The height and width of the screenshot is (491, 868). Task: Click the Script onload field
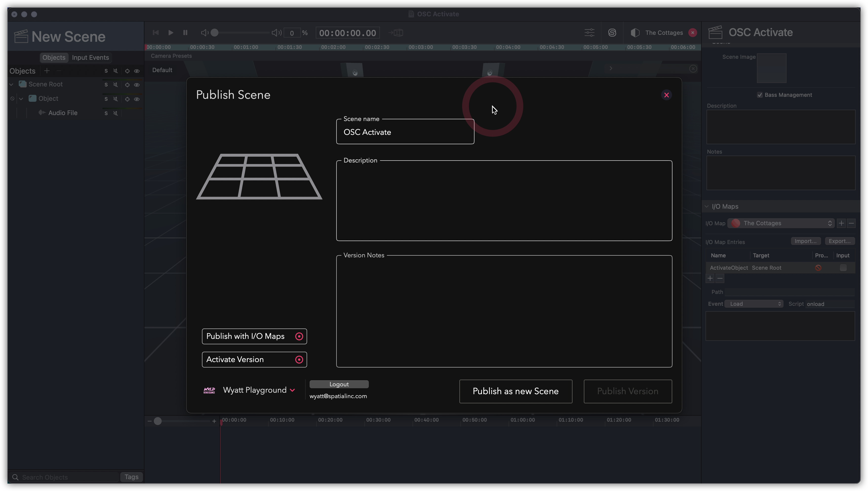830,304
